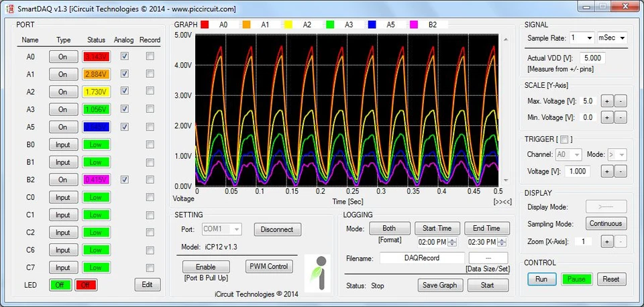Click the End Time button
Viewport: 644px width, 307px height.
coord(487,228)
